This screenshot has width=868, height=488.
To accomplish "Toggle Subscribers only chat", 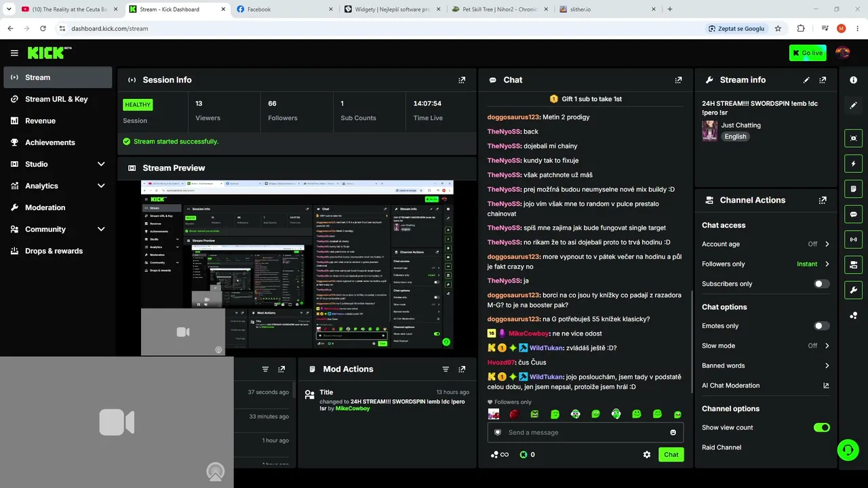I will [821, 284].
